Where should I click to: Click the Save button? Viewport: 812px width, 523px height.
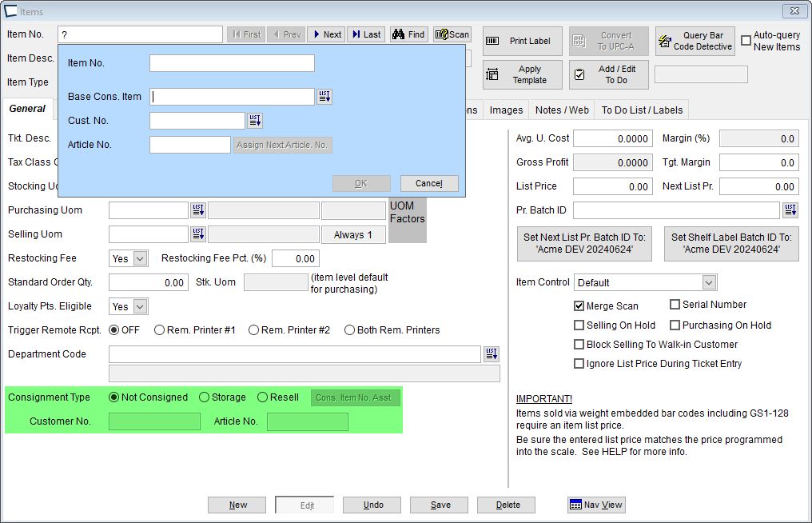pyautogui.click(x=440, y=505)
